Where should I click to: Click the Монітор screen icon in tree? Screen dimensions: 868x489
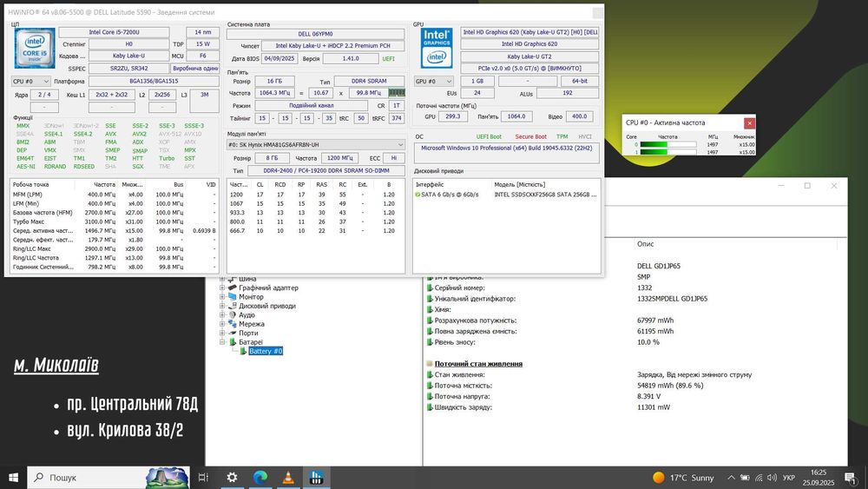pos(233,297)
